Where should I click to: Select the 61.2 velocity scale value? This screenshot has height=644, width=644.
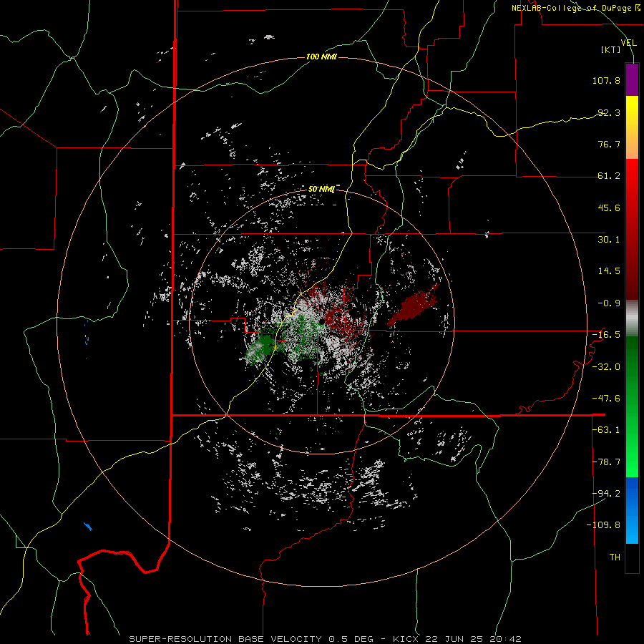click(x=609, y=176)
